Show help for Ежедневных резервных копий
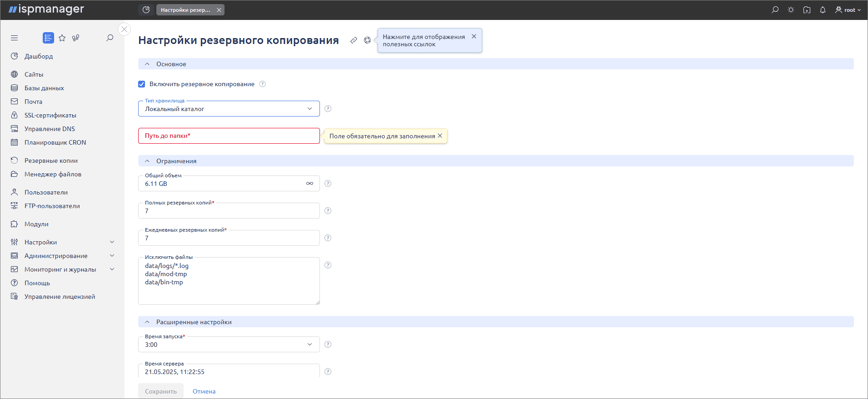The height and width of the screenshot is (399, 868). (x=327, y=238)
